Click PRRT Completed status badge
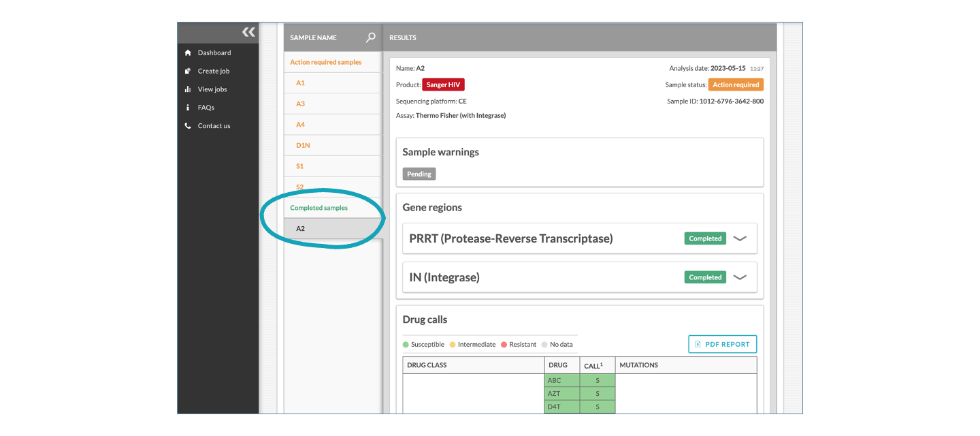This screenshot has height=436, width=980. [705, 238]
